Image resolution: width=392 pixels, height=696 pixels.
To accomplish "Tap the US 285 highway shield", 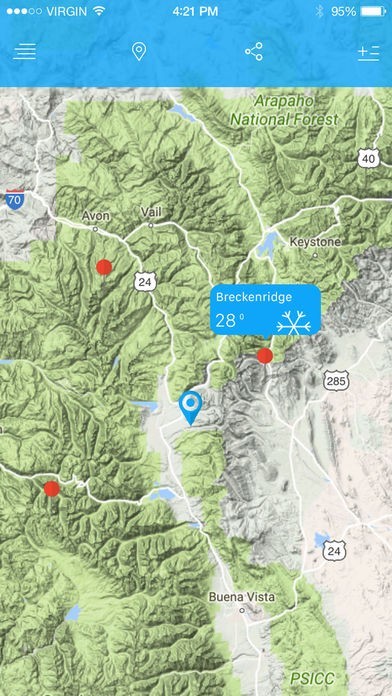I will [336, 381].
